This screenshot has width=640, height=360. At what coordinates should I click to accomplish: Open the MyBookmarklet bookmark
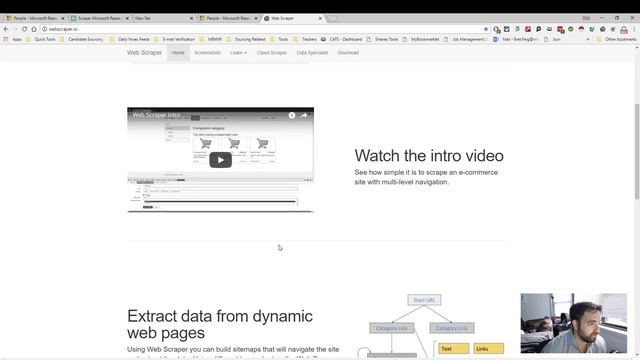421,40
